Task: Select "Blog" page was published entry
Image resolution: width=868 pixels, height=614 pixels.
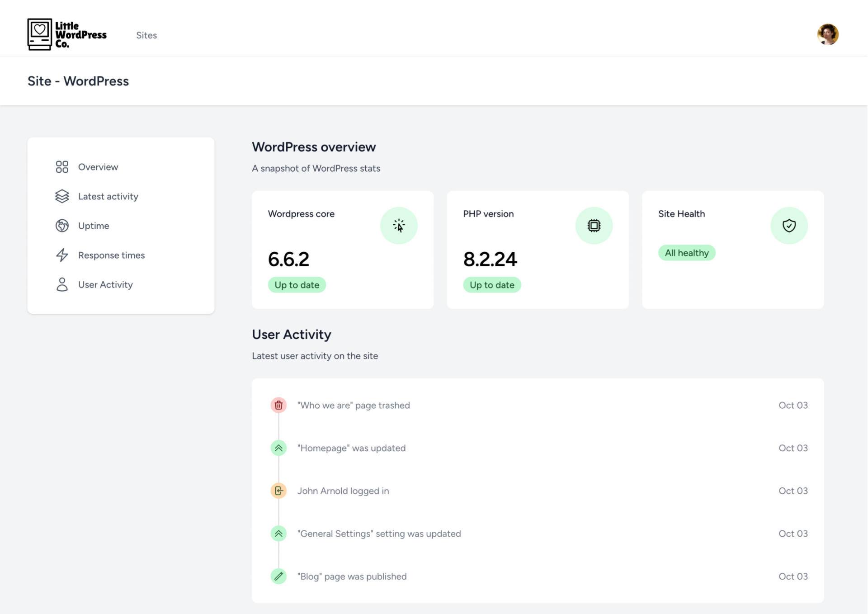Action: tap(352, 576)
